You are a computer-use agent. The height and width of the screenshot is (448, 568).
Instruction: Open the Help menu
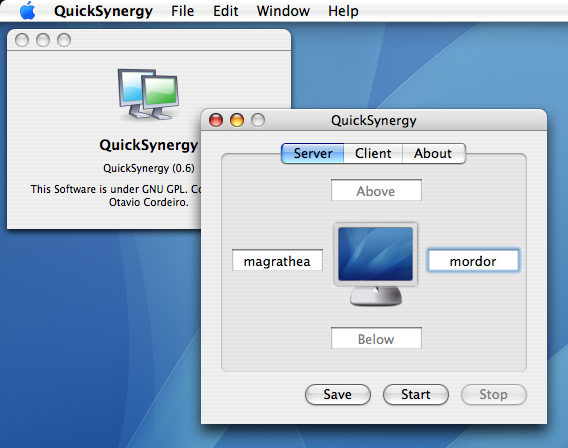pyautogui.click(x=343, y=11)
